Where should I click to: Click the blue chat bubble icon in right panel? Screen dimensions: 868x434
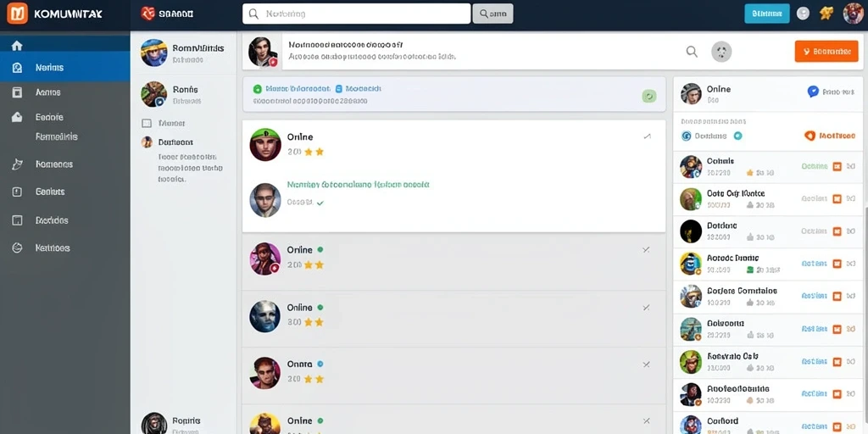tap(813, 92)
